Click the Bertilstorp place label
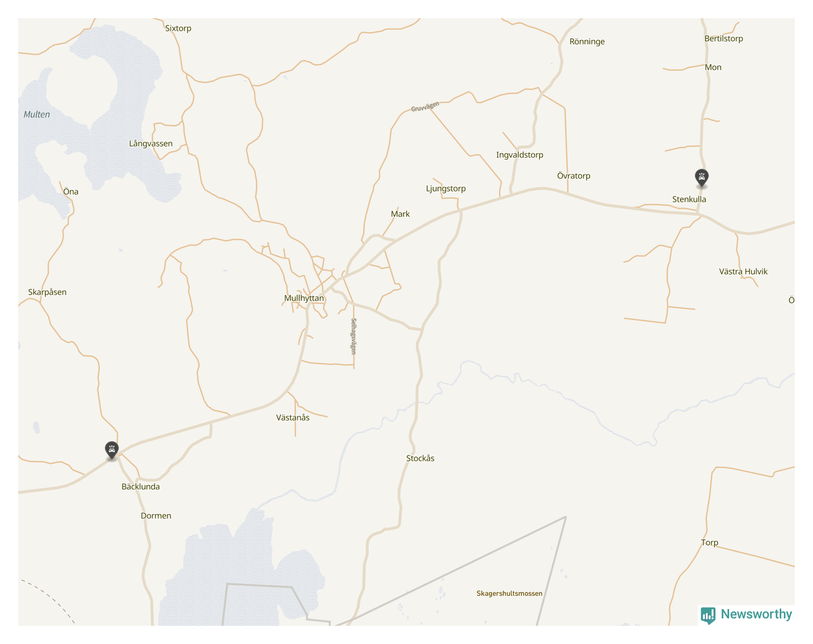The height and width of the screenshot is (644, 813). pos(723,38)
